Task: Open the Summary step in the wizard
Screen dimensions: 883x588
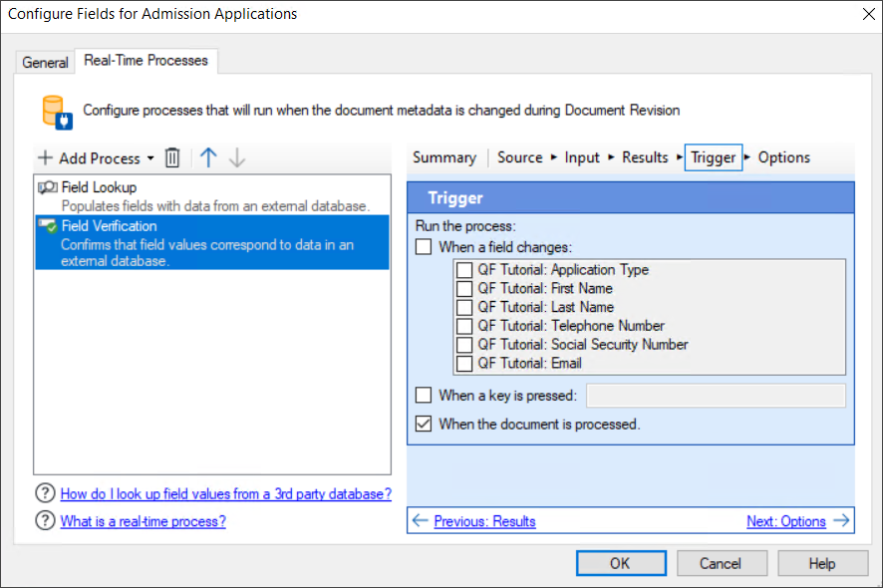Action: pyautogui.click(x=444, y=156)
